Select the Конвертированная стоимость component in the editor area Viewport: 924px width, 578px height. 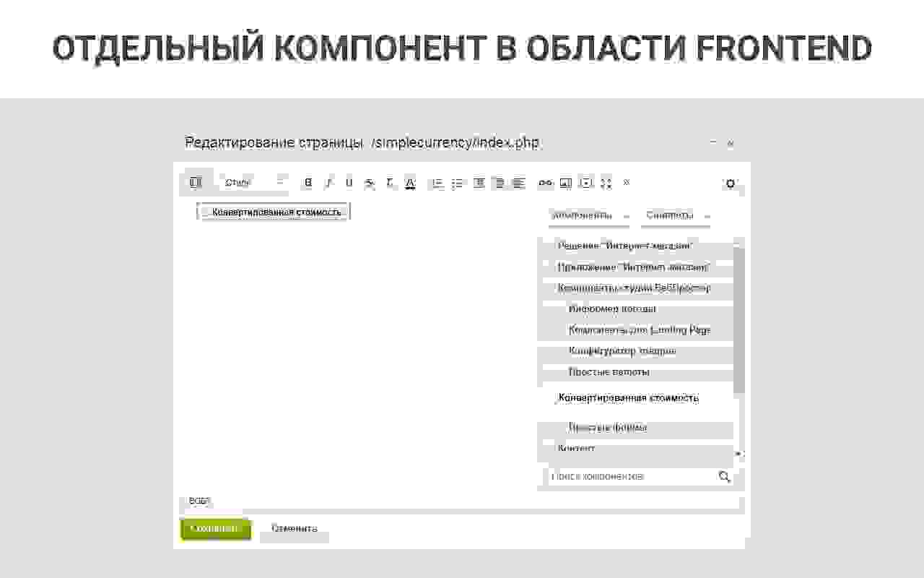click(x=273, y=212)
